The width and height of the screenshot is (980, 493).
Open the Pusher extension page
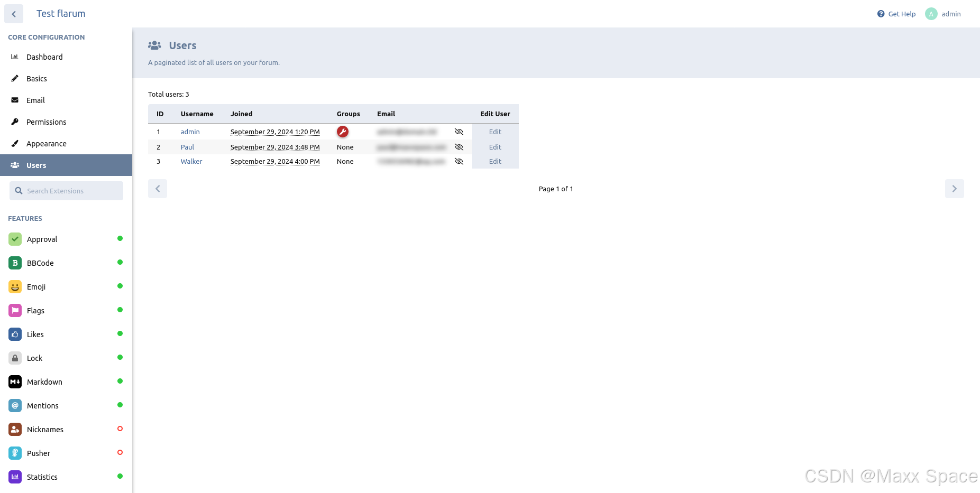click(x=66, y=453)
